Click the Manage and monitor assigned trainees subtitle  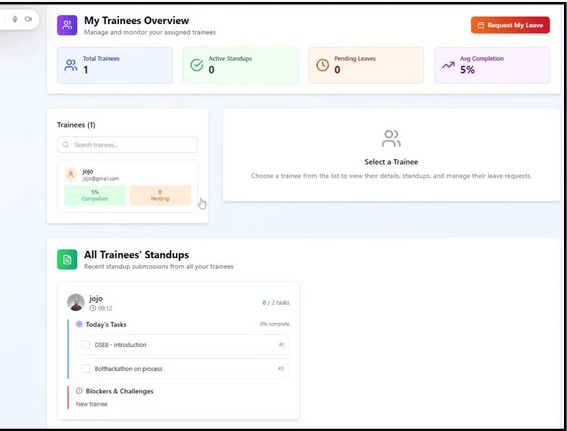coord(150,32)
